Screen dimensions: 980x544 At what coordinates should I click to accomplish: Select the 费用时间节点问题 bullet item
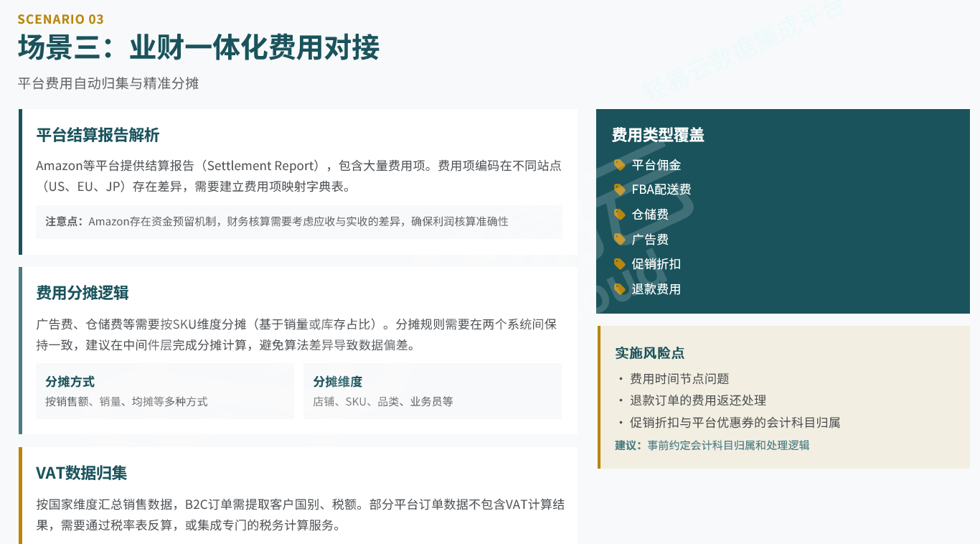pyautogui.click(x=679, y=379)
